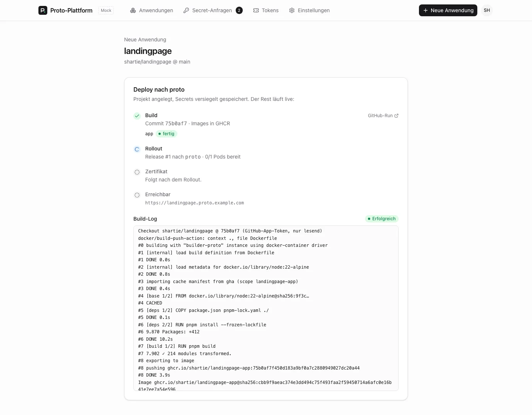
Task: Click the Deploy nach proto heading
Action: pyautogui.click(x=159, y=89)
